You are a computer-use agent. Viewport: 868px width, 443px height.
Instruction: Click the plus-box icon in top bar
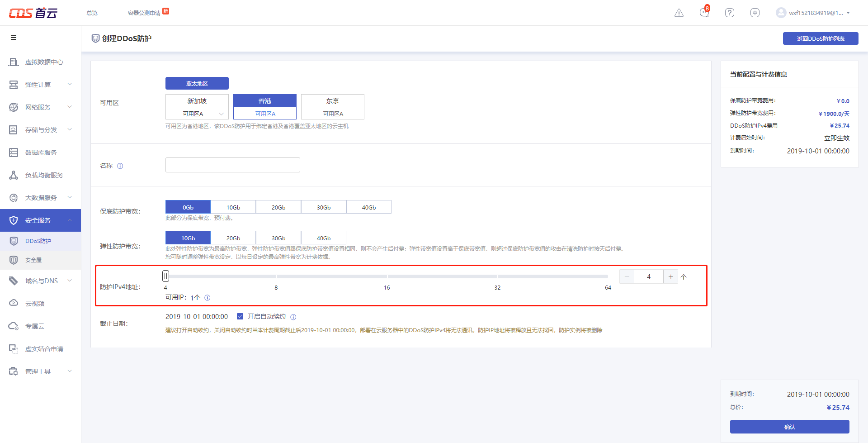click(755, 13)
